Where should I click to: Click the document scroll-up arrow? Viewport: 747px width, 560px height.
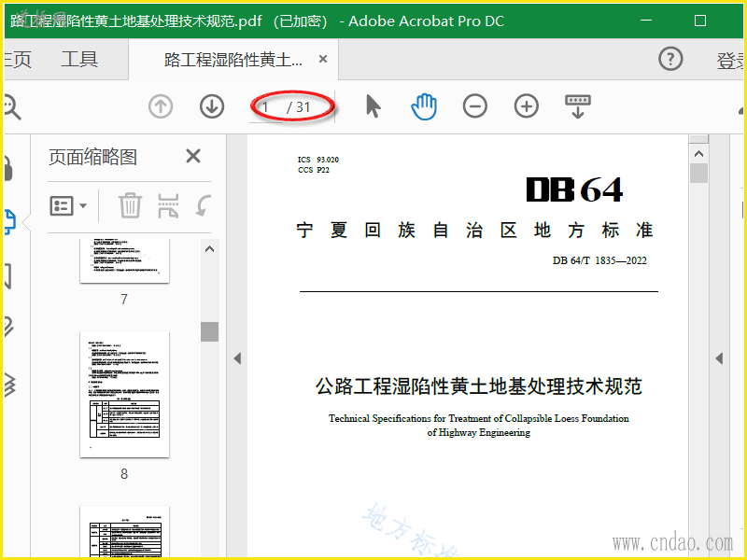pos(698,154)
